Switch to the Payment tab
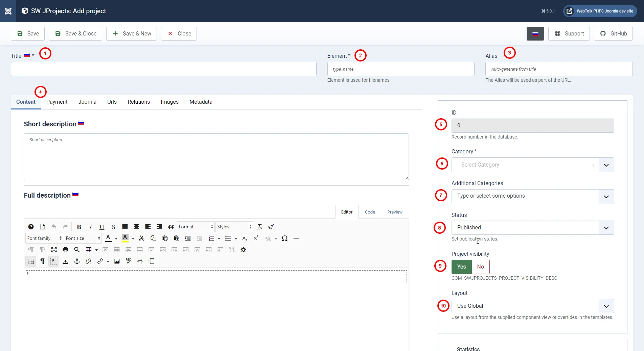Screen dimensions: 644x351 (57, 102)
